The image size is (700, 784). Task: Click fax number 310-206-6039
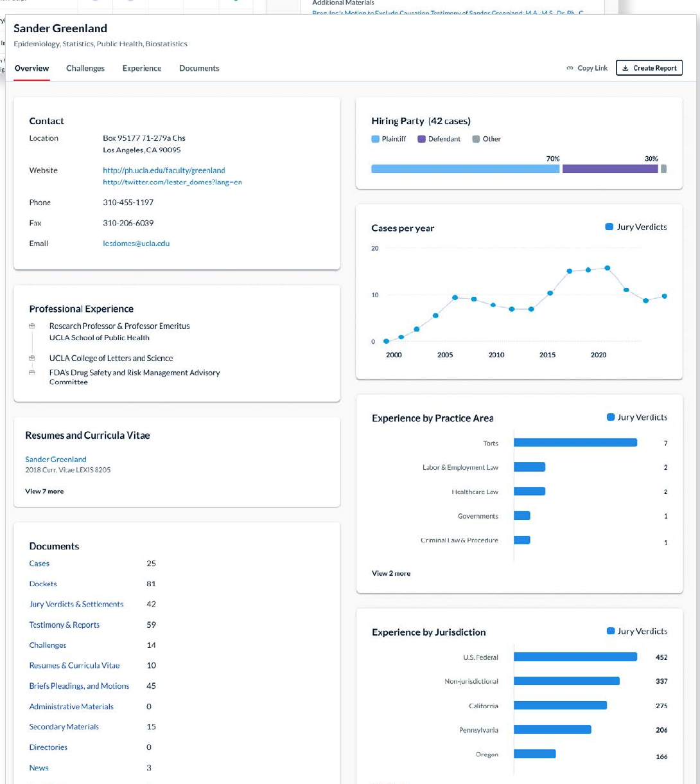128,223
